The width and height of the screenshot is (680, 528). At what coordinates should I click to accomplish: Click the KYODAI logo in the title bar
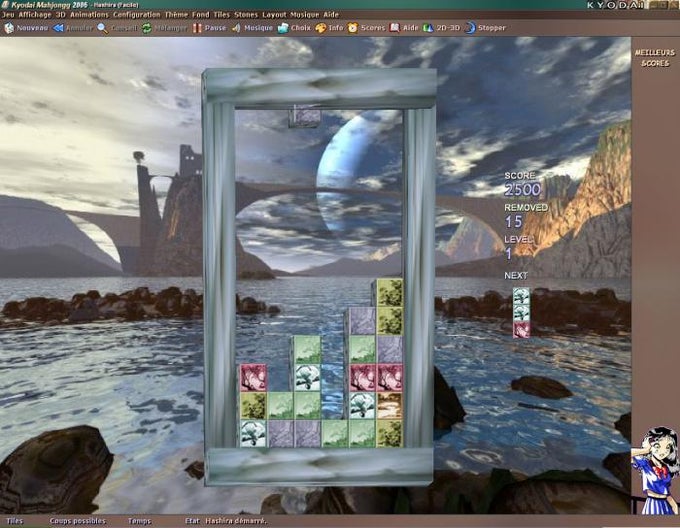(x=616, y=5)
